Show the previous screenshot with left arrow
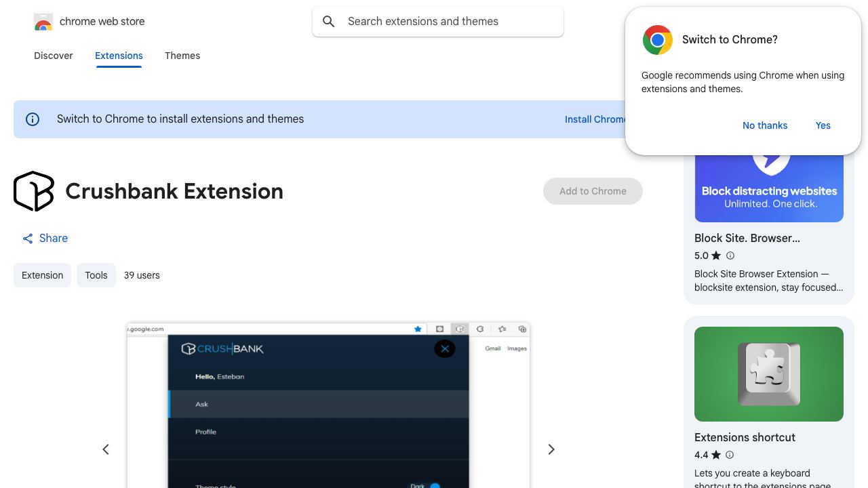The height and width of the screenshot is (488, 868). coord(106,449)
